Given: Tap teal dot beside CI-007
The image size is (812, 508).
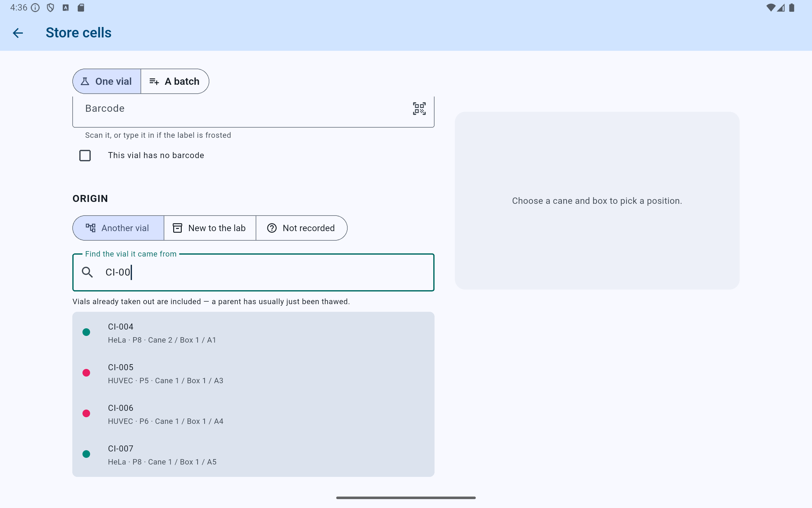Looking at the screenshot, I should pyautogui.click(x=86, y=454).
